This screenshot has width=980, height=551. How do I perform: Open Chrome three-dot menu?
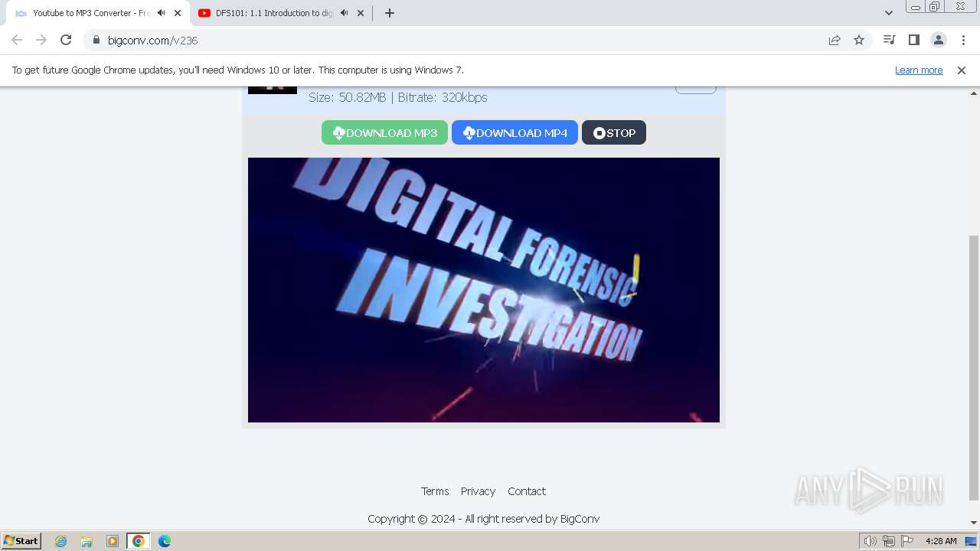(962, 40)
